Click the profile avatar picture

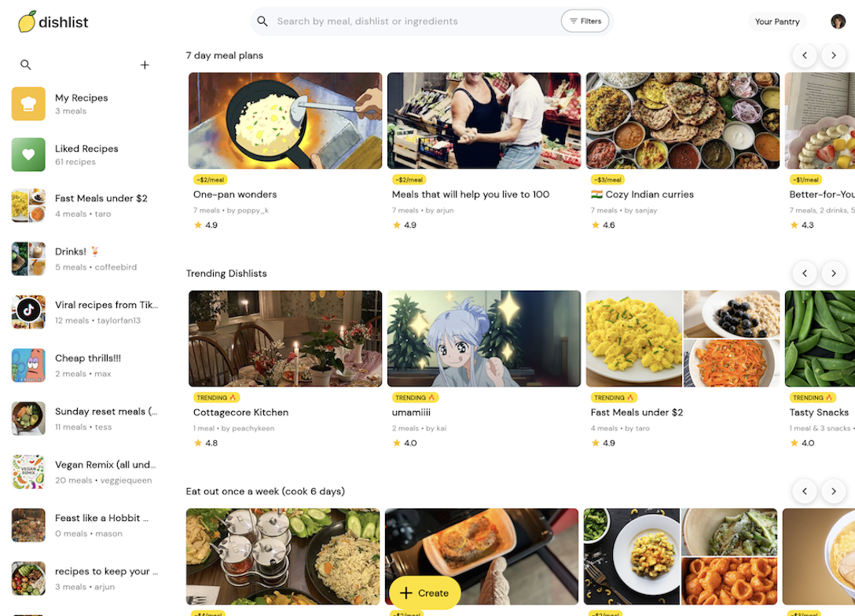click(838, 21)
